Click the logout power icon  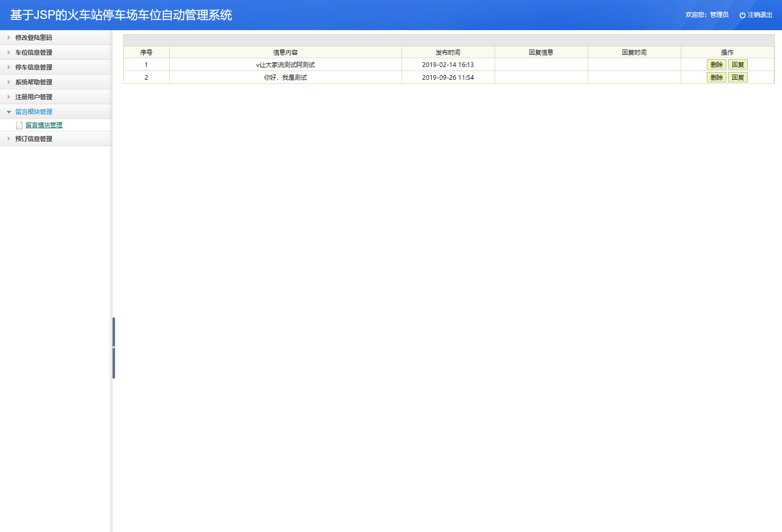pyautogui.click(x=742, y=15)
